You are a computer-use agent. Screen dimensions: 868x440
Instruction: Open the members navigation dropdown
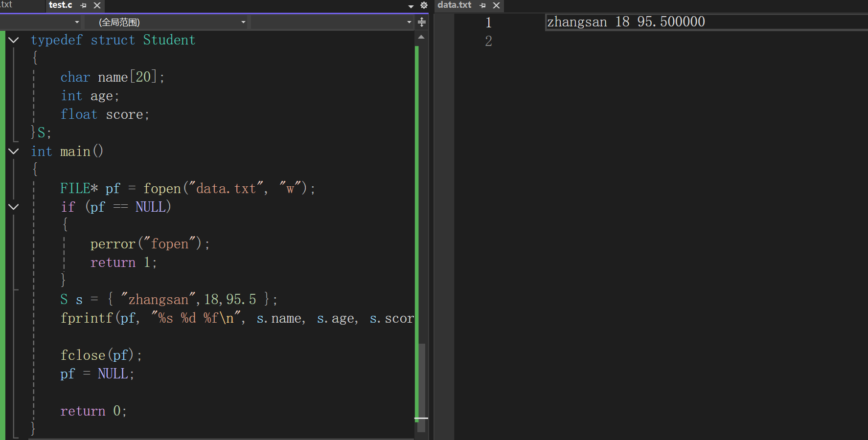click(333, 22)
